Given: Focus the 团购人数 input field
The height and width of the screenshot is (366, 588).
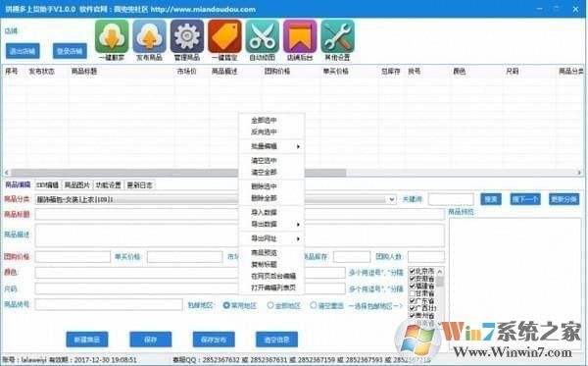Looking at the screenshot, I should (426, 257).
